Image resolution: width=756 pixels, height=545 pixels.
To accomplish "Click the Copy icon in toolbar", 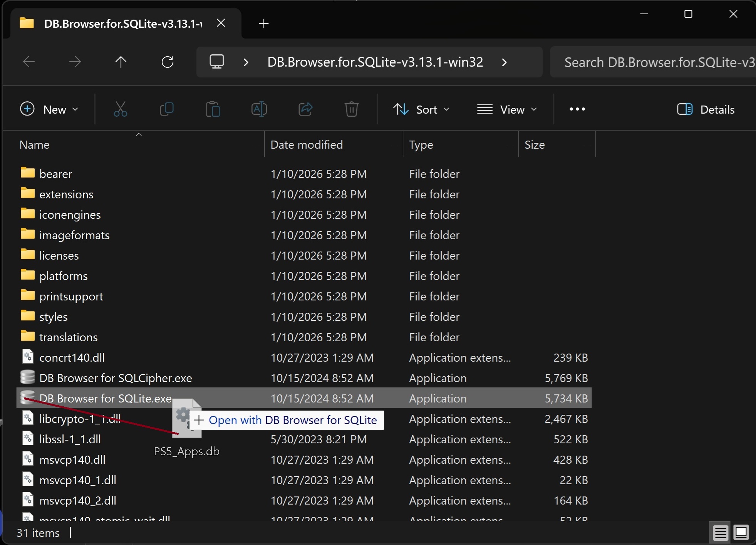I will point(167,109).
